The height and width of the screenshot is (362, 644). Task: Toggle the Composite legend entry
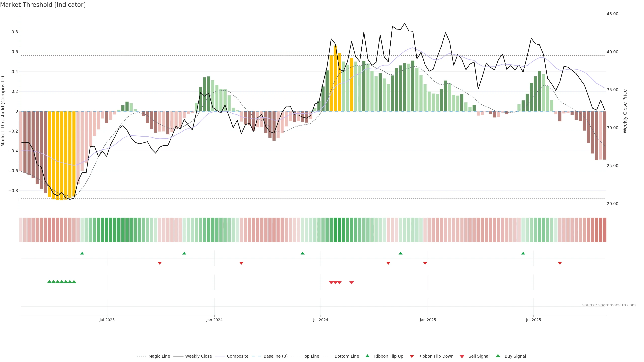(x=237, y=356)
